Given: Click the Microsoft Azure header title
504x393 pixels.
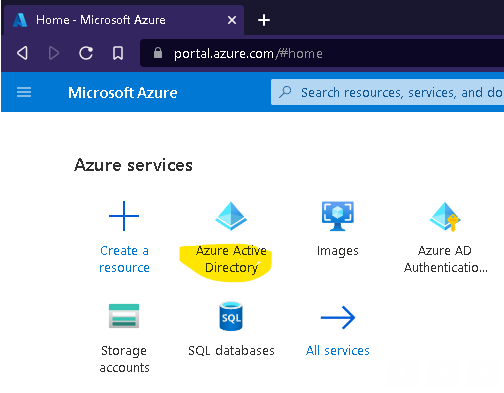Looking at the screenshot, I should pos(123,92).
